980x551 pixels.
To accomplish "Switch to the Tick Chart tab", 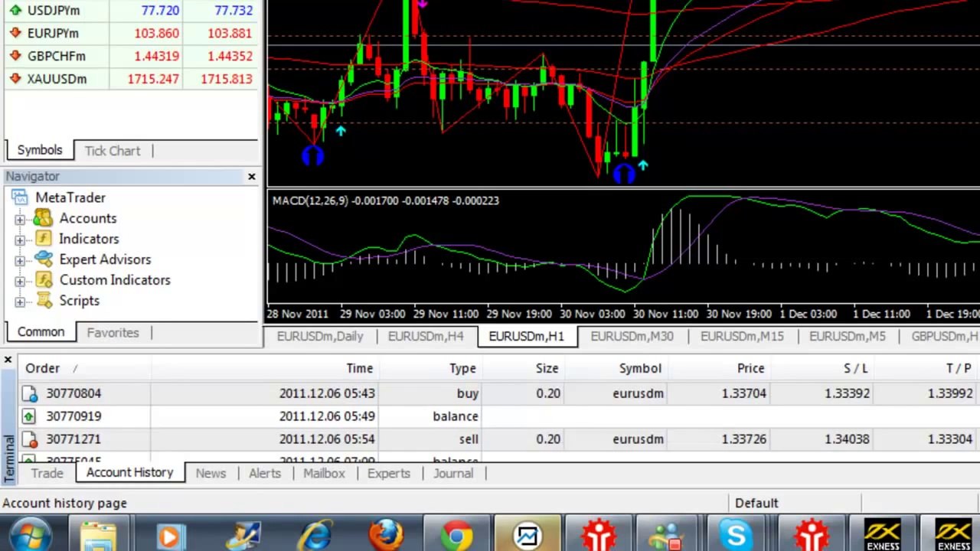I will [x=113, y=151].
